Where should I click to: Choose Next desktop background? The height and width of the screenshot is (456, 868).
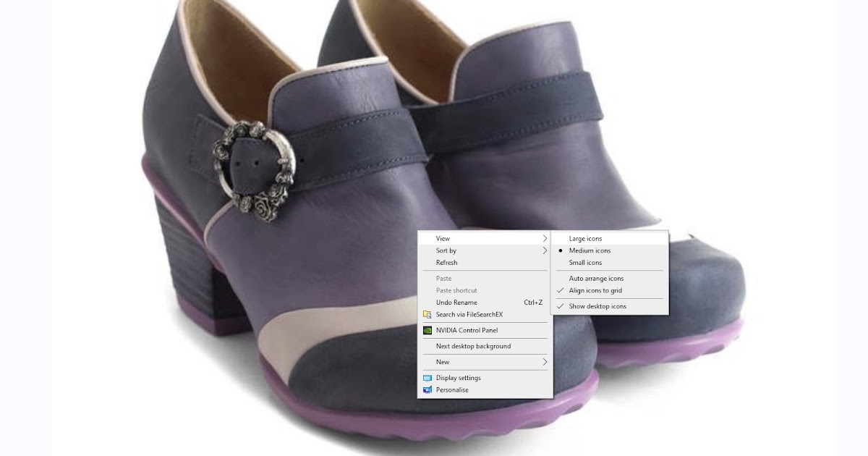point(472,346)
